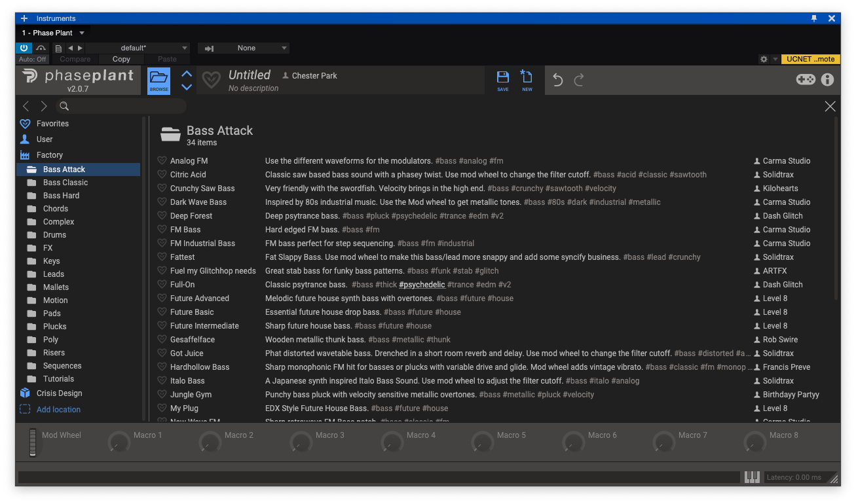Click the Mod Wheel slider
Image resolution: width=856 pixels, height=504 pixels.
33,442
